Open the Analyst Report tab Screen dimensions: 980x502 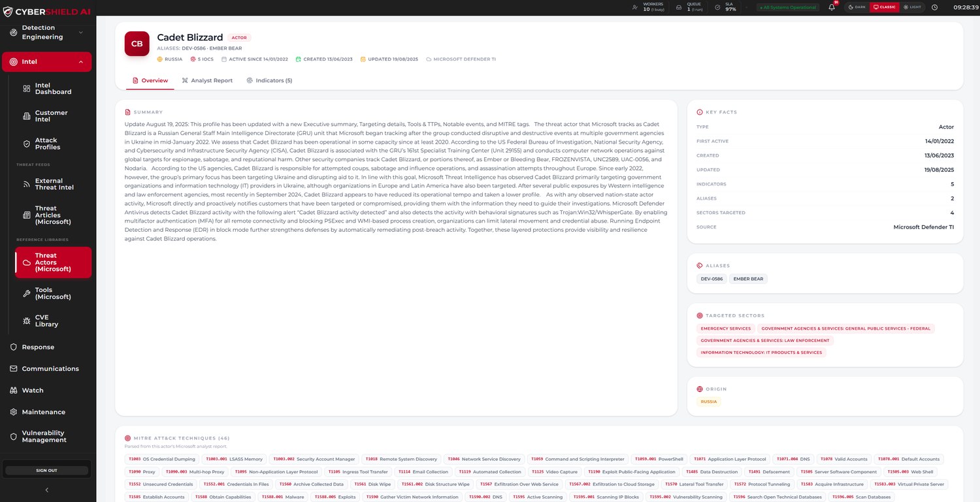coord(207,80)
